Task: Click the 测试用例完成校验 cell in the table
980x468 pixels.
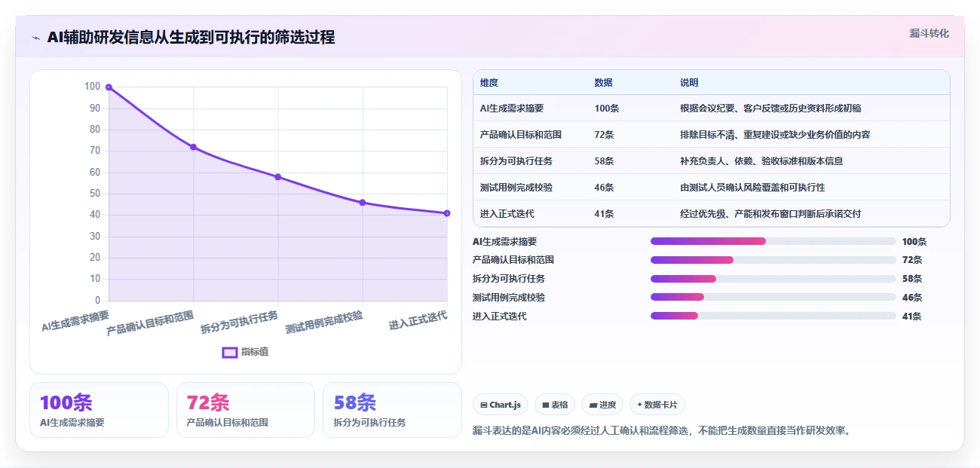Action: [x=516, y=187]
